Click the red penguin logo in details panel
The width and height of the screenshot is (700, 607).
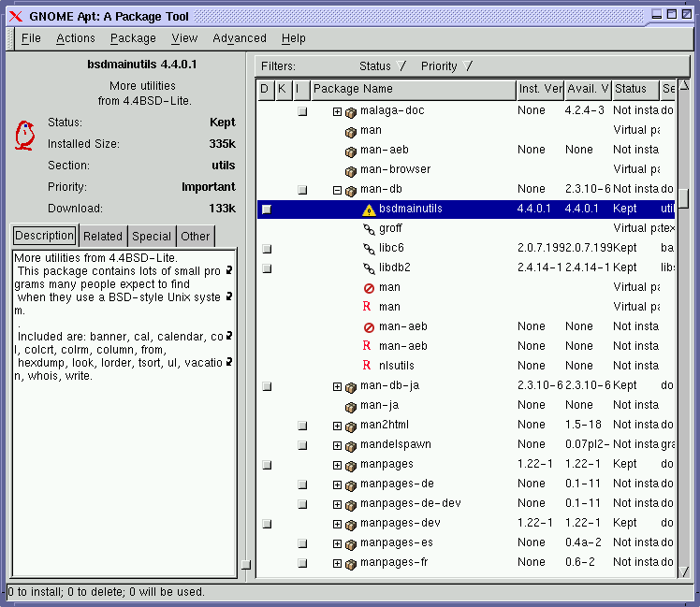click(x=24, y=136)
